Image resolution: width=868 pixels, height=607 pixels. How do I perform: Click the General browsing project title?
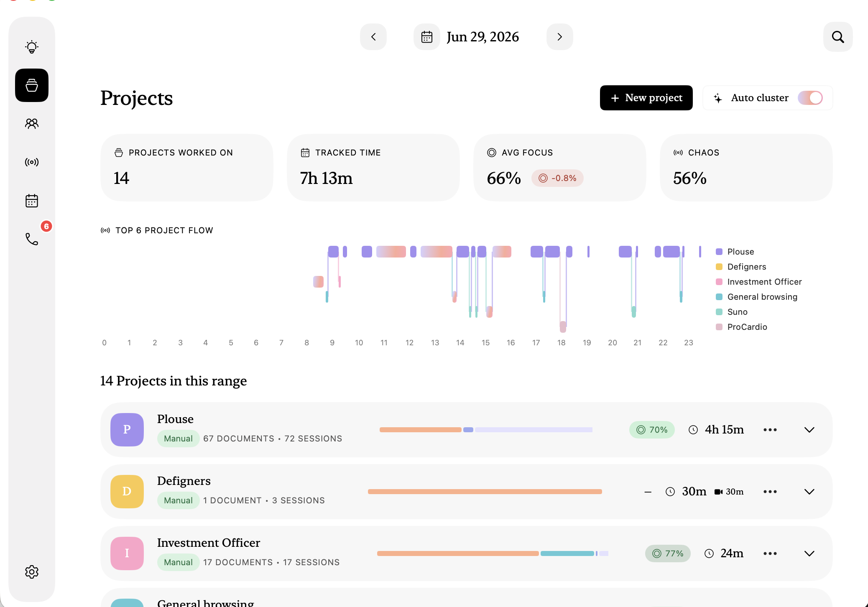pyautogui.click(x=206, y=602)
